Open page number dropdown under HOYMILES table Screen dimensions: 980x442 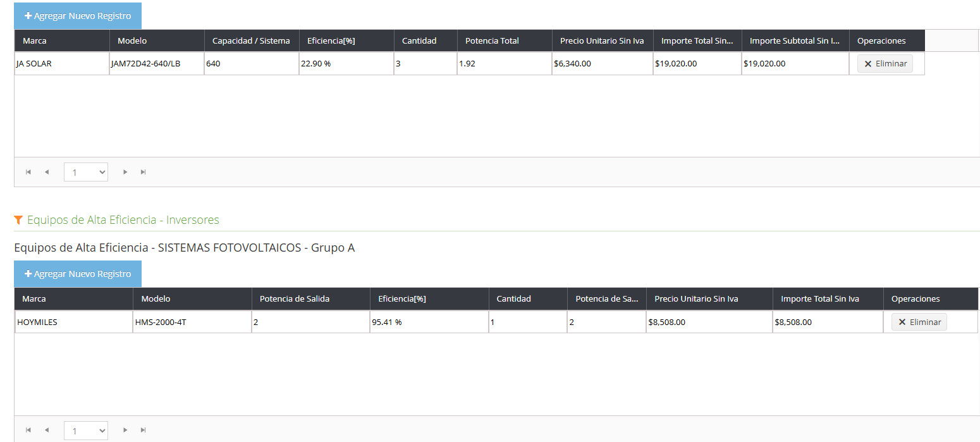coord(86,431)
